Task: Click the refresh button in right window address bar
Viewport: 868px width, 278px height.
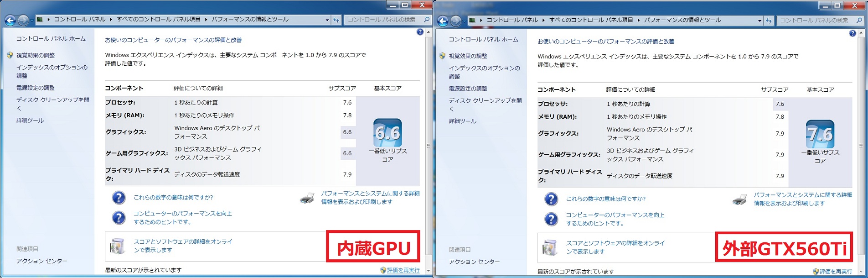Action: click(769, 21)
